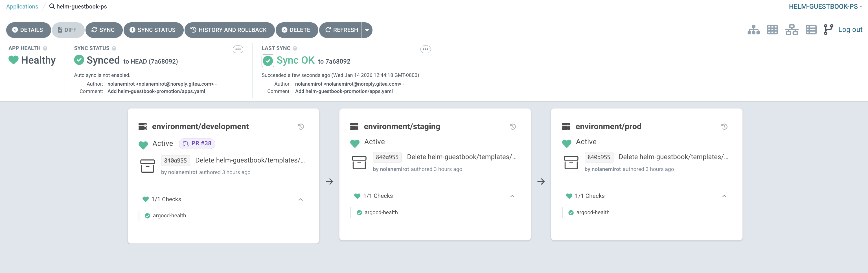The width and height of the screenshot is (868, 273).
Task: Click the Sync OK status icon
Action: pyautogui.click(x=268, y=61)
